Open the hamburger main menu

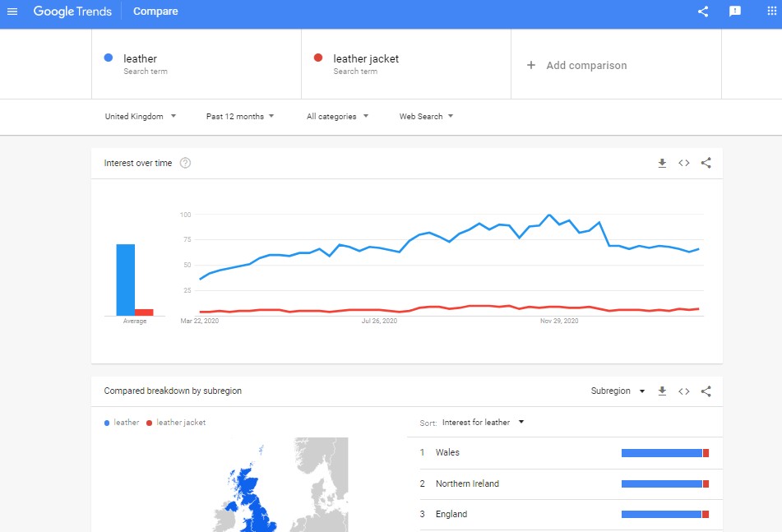pyautogui.click(x=12, y=12)
